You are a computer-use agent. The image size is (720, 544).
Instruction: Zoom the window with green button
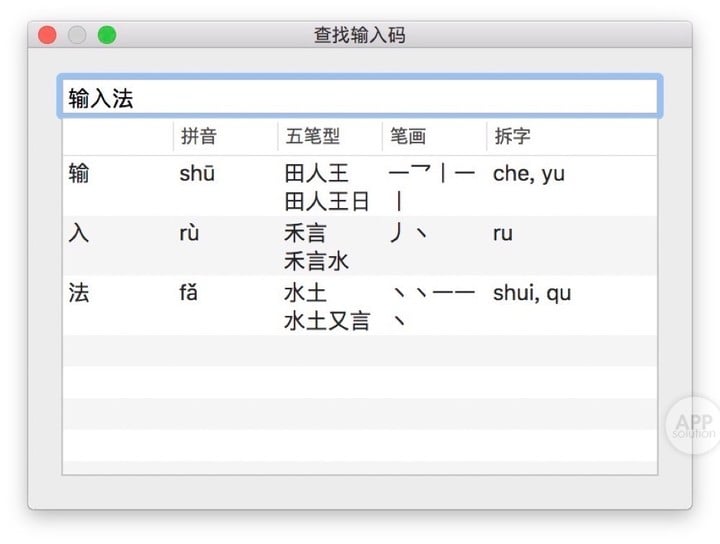pyautogui.click(x=107, y=35)
